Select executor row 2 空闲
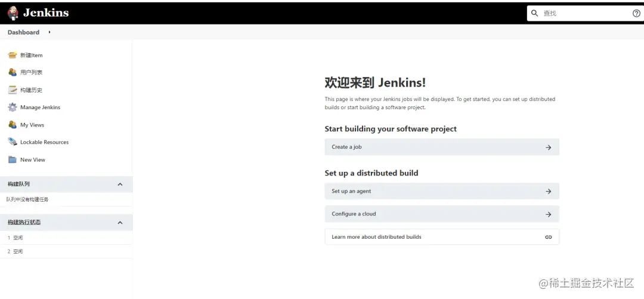The image size is (644, 299). point(66,251)
